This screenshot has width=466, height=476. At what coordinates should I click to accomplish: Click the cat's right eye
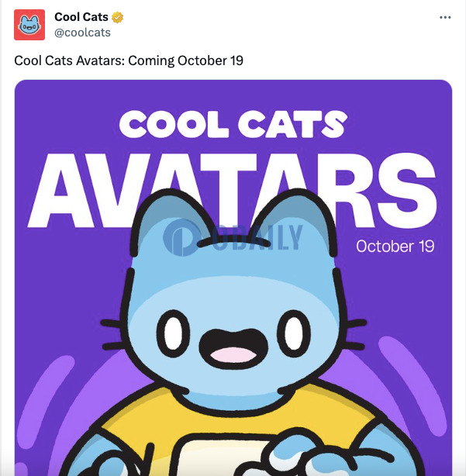(294, 333)
